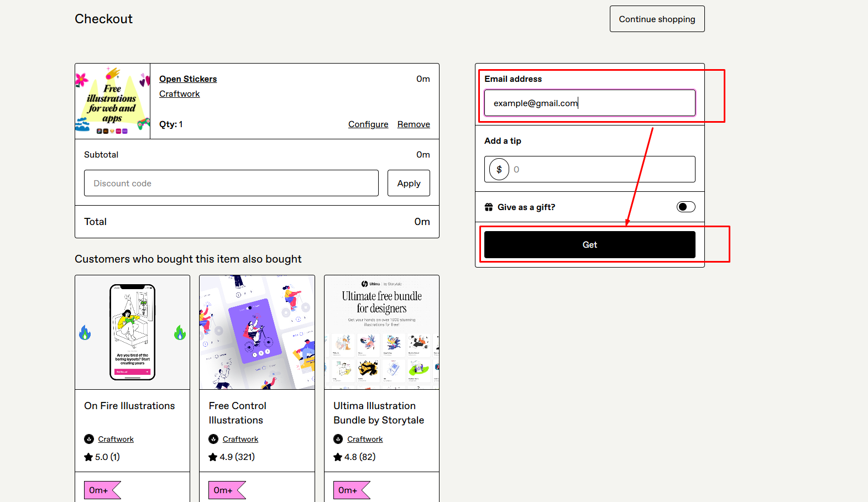Click the Continue shopping button
868x502 pixels.
(x=657, y=19)
